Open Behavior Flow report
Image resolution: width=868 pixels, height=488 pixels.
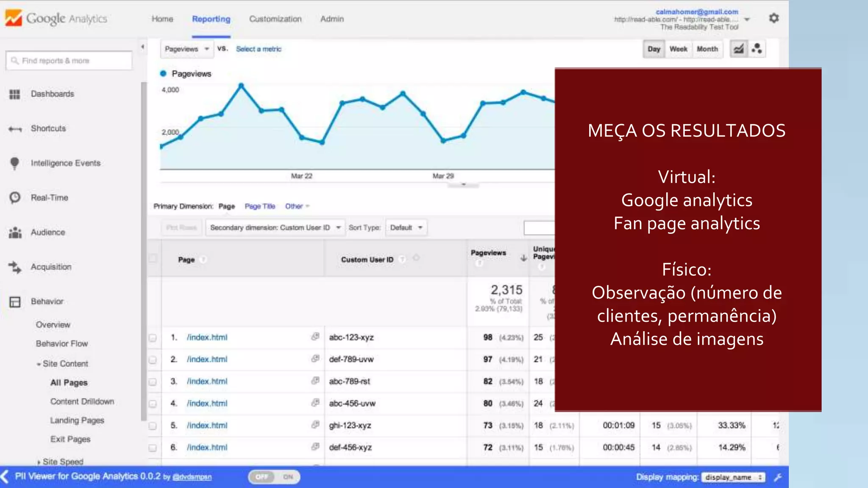click(x=62, y=344)
